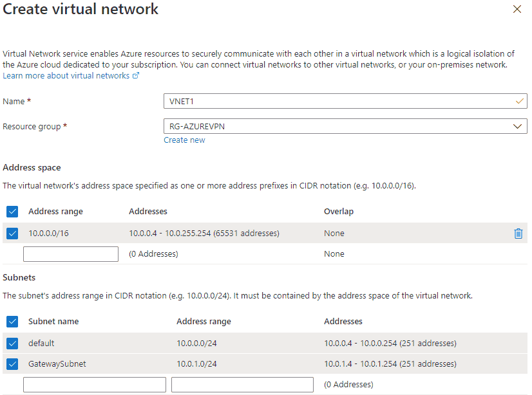Open Learn more about virtual networks link
This screenshot has height=395, width=532.
point(66,75)
